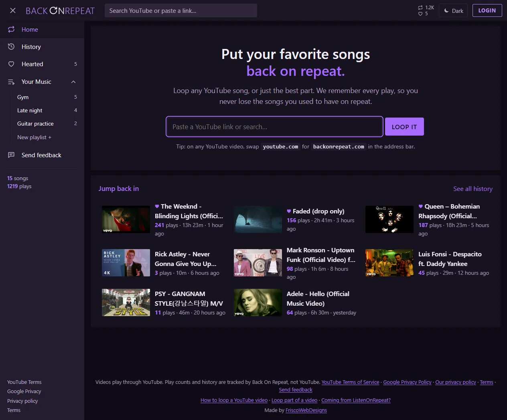The image size is (507, 420).
Task: Play Queen Bohemian Rhapsody thumbnail
Action: [389, 219]
